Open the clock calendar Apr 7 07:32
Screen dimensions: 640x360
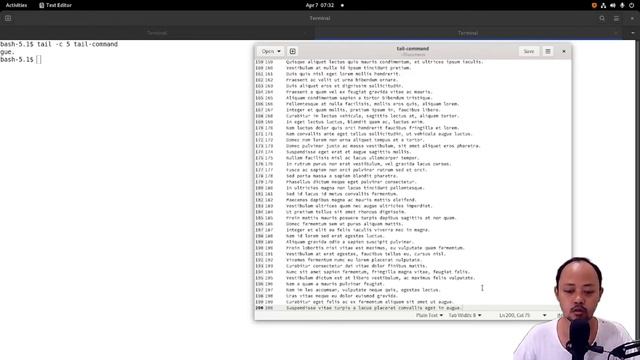pyautogui.click(x=320, y=5)
